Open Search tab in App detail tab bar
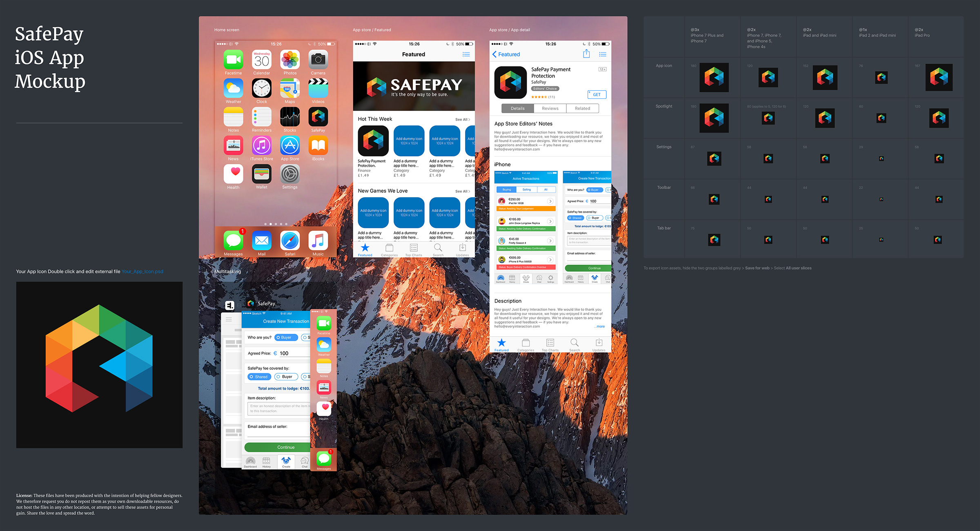 point(575,345)
